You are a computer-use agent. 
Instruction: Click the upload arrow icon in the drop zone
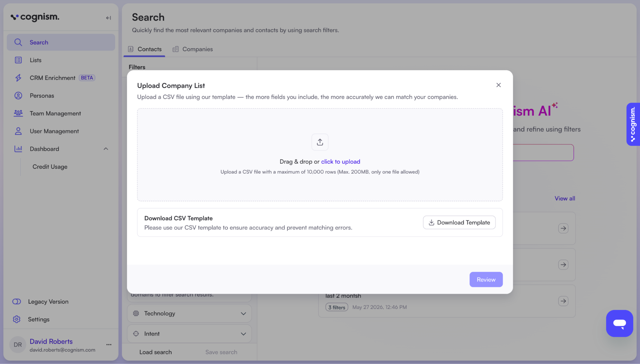[320, 142]
